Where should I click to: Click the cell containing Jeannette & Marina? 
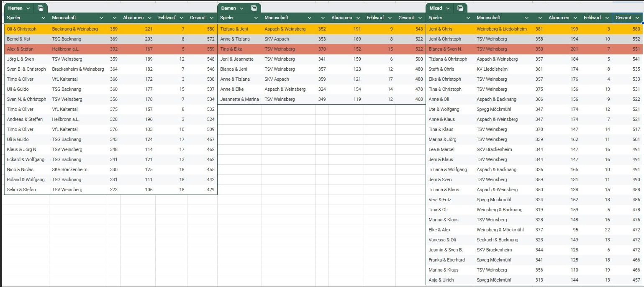[239, 99]
